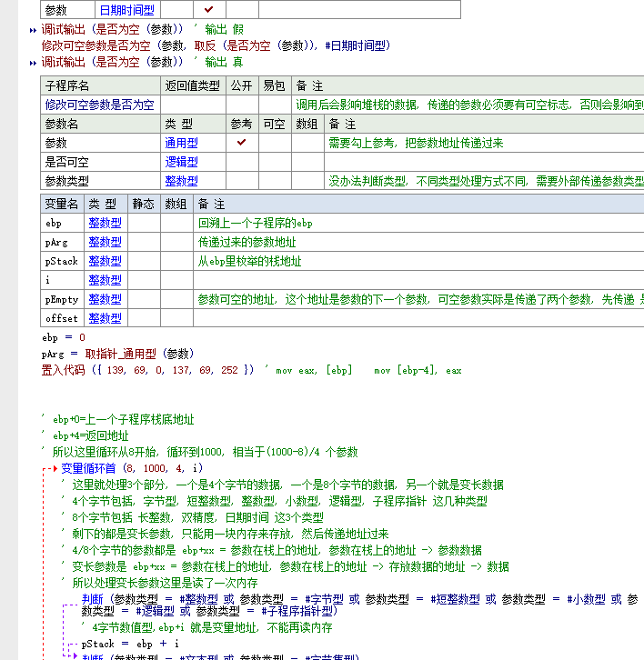The image size is (644, 660).
Task: Click remark 传递过来的参数地址
Action: [x=247, y=242]
